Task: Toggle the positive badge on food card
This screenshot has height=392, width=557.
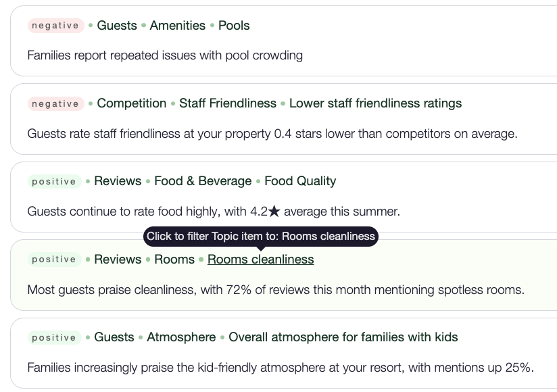Action: pos(54,181)
